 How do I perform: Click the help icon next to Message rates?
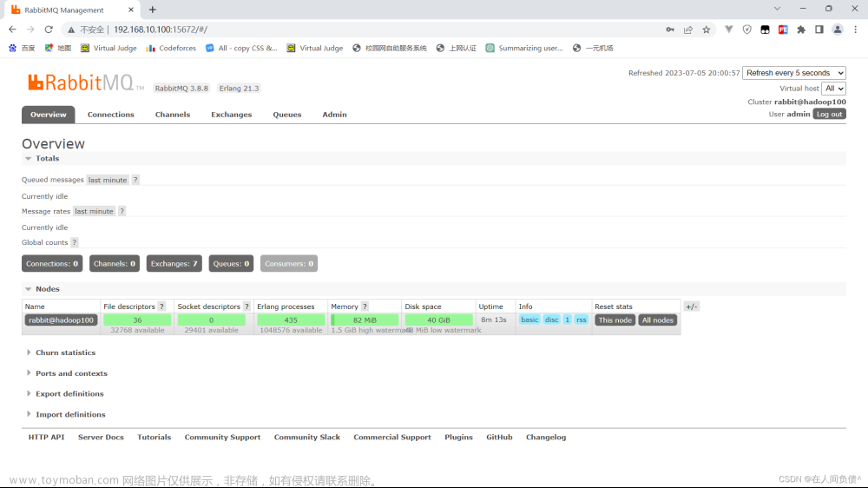[122, 211]
